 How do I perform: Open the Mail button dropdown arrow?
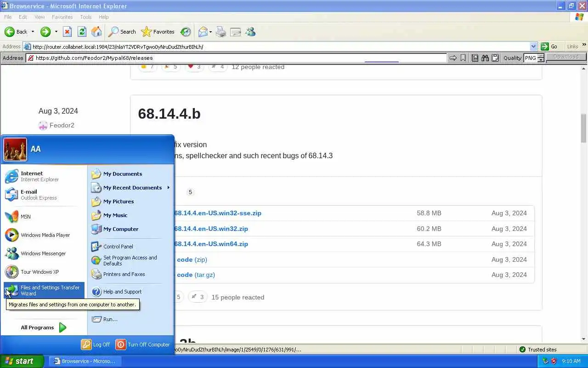coord(210,32)
